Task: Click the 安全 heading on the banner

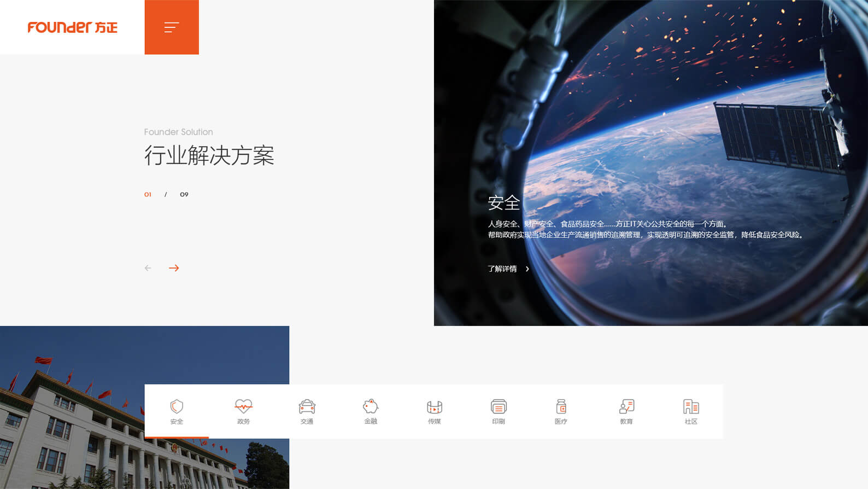Action: 503,202
